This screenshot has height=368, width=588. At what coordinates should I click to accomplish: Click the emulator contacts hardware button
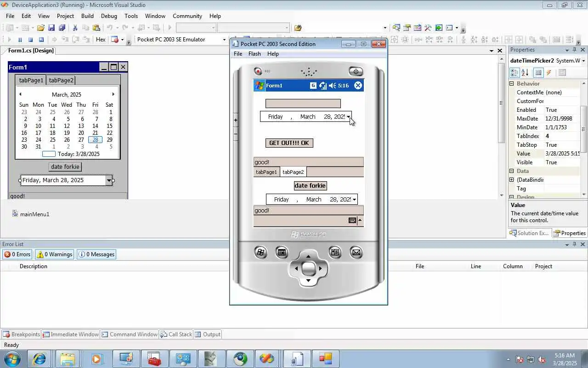(x=335, y=252)
